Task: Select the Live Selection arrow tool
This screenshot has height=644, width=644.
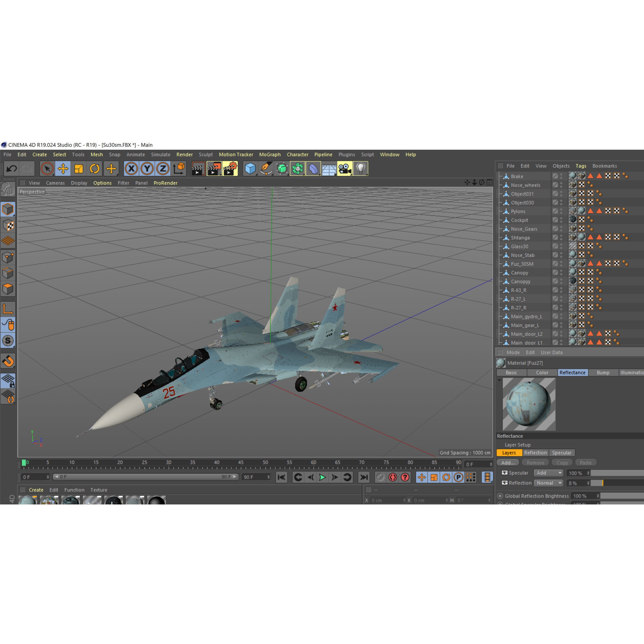Action: pos(48,169)
